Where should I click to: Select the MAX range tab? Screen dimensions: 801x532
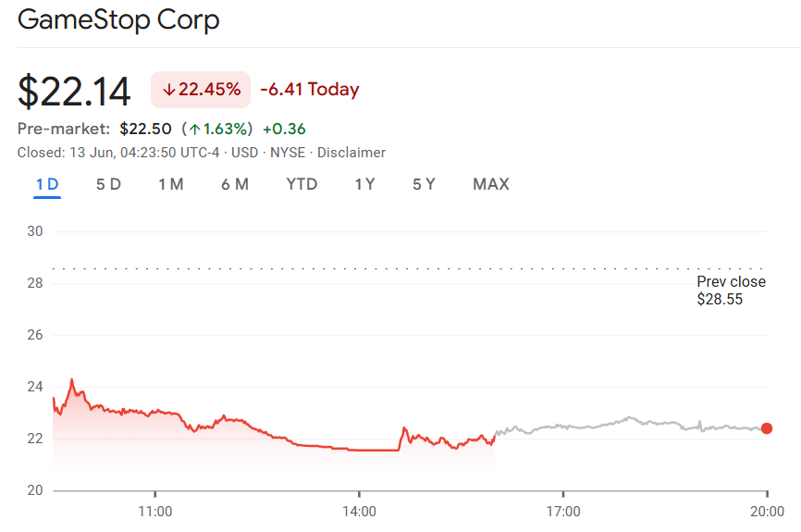tap(491, 184)
